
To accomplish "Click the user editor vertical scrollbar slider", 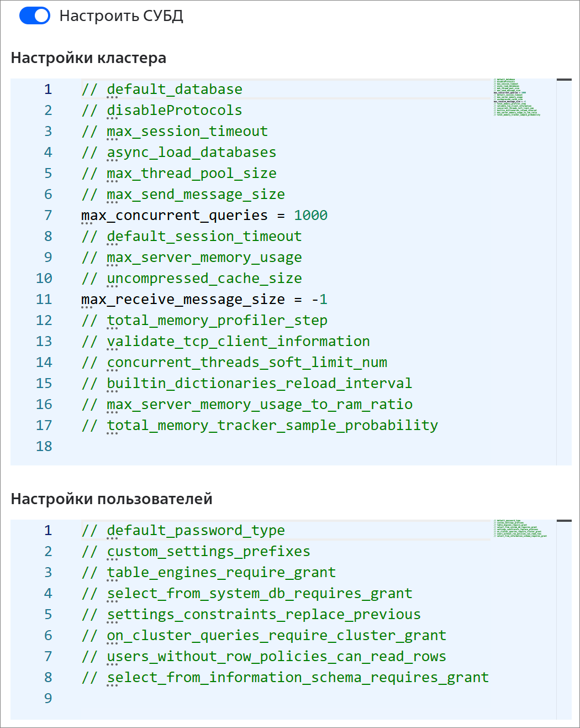I will [564, 521].
